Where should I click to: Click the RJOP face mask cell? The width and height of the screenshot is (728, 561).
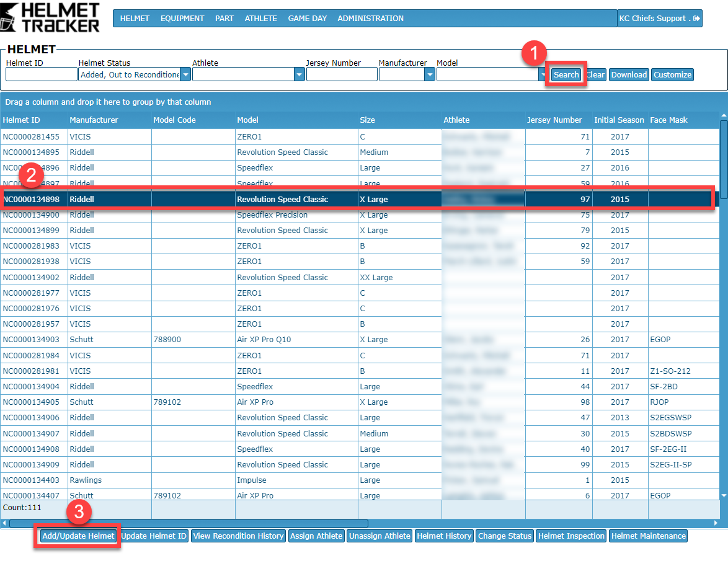(683, 402)
